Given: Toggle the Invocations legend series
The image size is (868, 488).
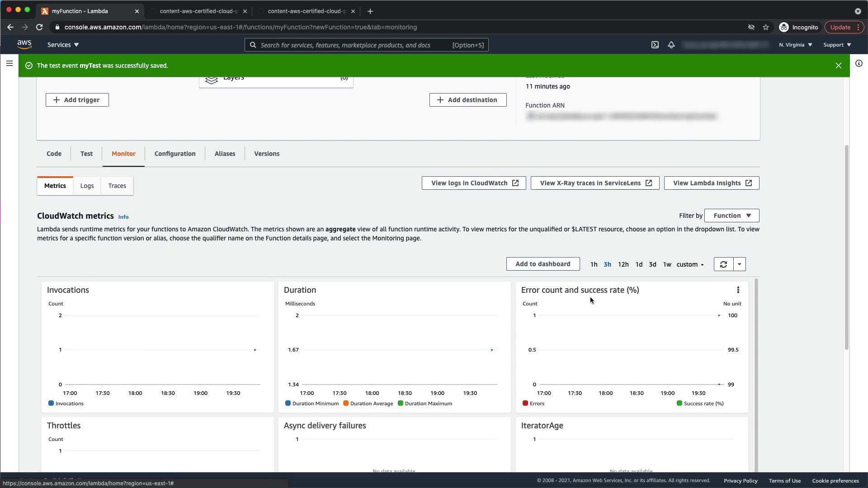Looking at the screenshot, I should pyautogui.click(x=66, y=404).
